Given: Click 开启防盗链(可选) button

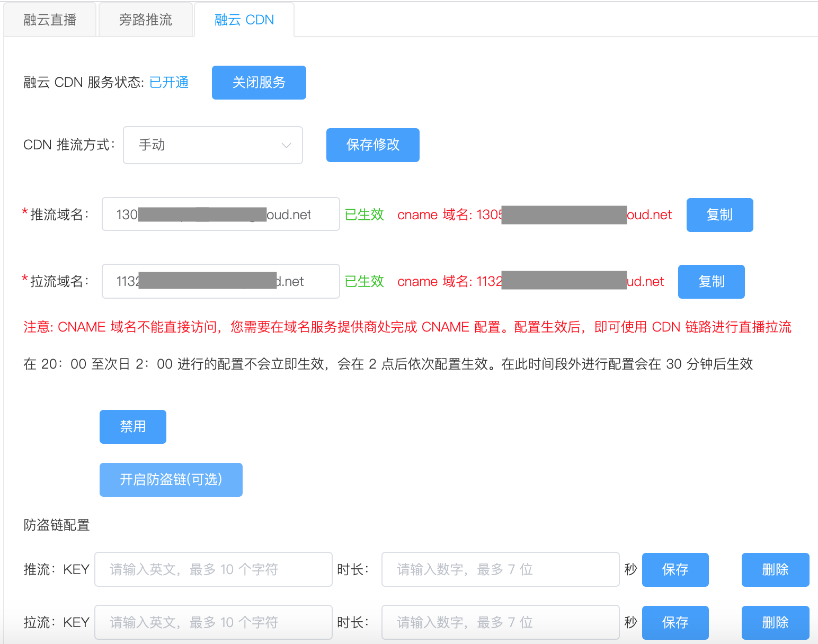Looking at the screenshot, I should click(171, 480).
